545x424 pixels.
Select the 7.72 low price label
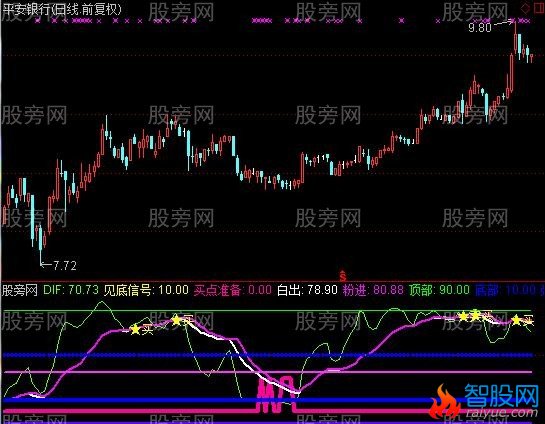click(x=65, y=266)
